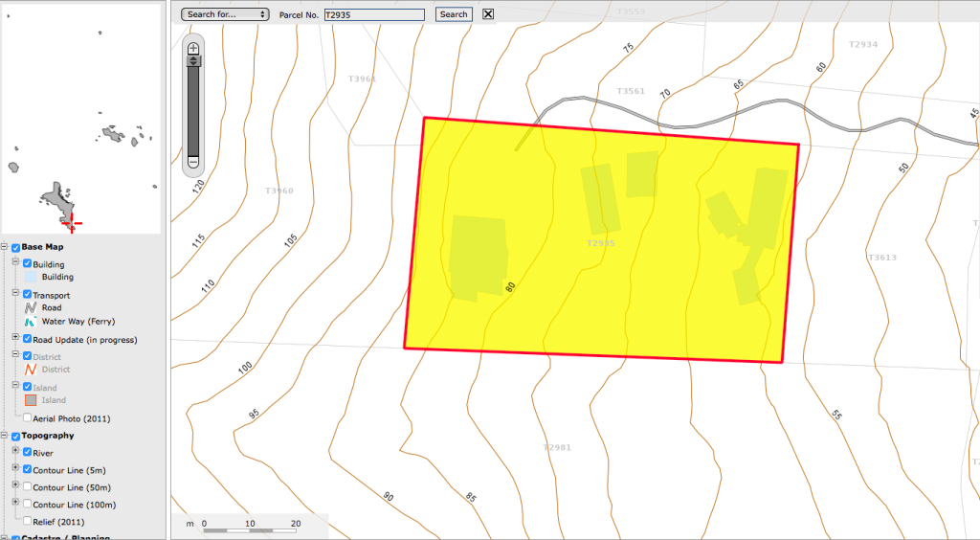
Task: Uncheck the Contour Line (5m) layer
Action: coord(27,470)
